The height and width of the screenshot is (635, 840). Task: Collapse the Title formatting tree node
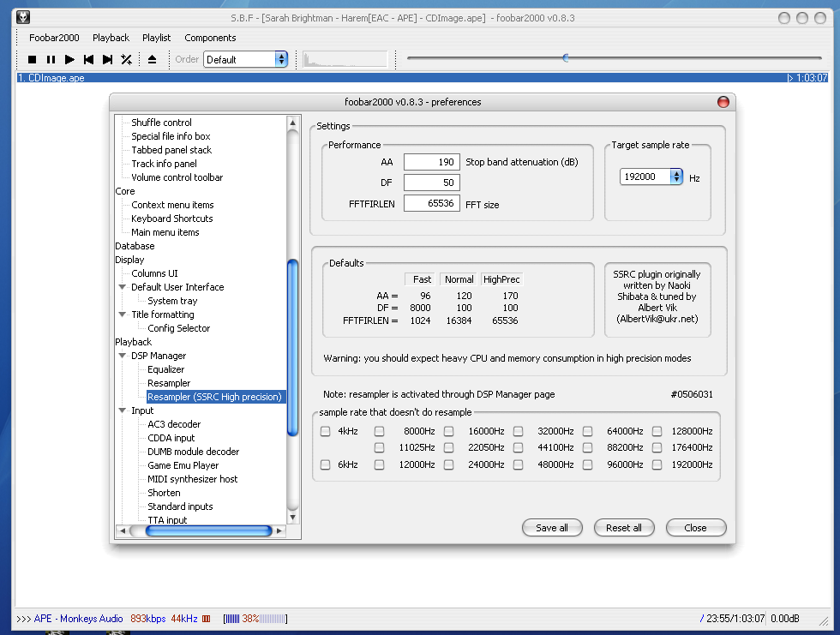[122, 315]
